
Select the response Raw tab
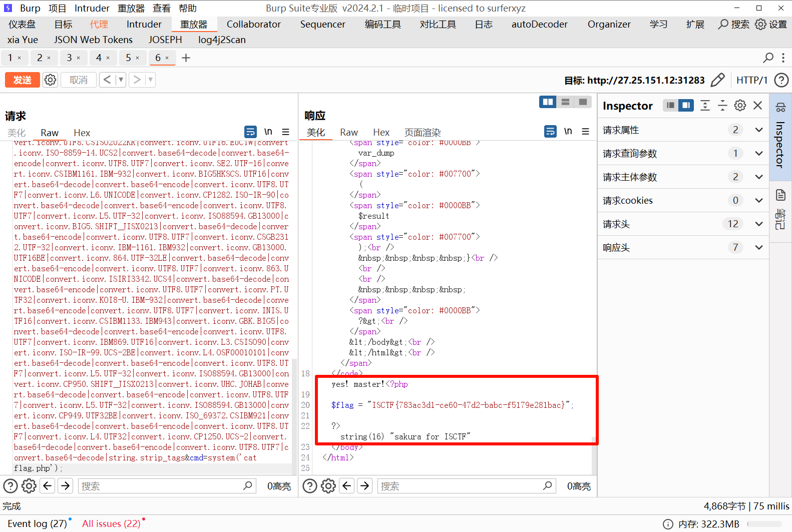[x=349, y=132]
